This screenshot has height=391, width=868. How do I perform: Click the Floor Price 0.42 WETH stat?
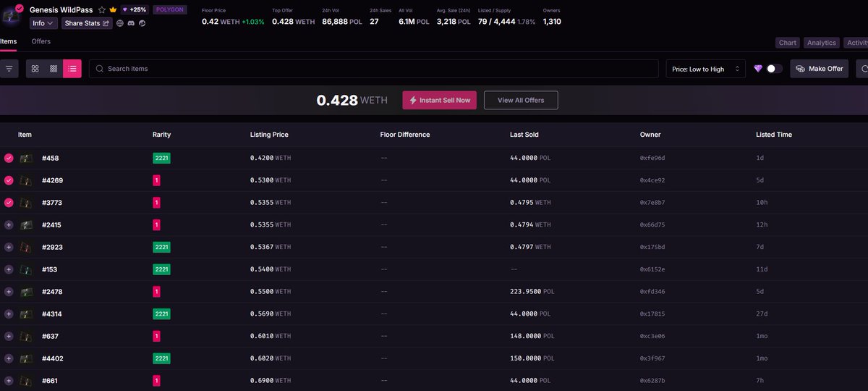pos(233,17)
